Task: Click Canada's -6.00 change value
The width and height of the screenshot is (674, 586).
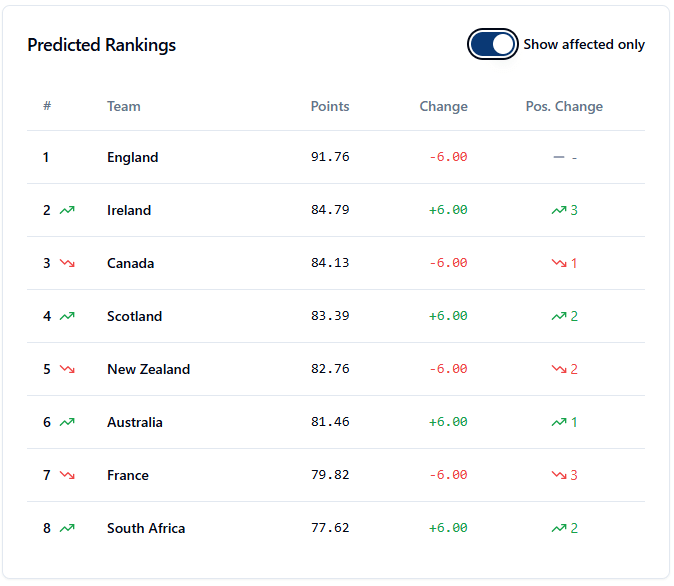Action: click(x=448, y=263)
